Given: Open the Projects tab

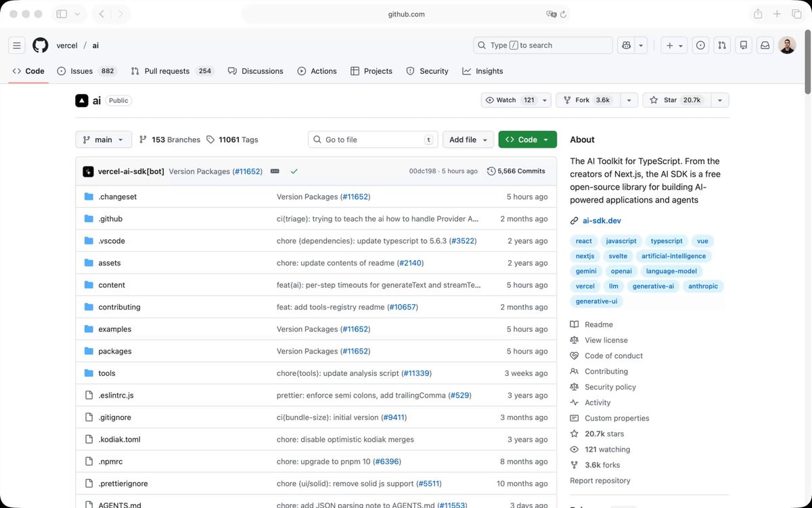Looking at the screenshot, I should coord(371,71).
